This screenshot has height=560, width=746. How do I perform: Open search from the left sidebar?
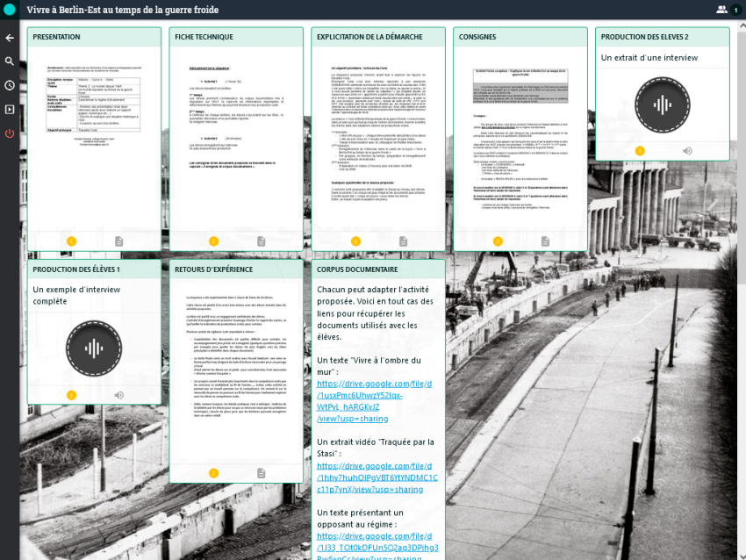(10, 61)
